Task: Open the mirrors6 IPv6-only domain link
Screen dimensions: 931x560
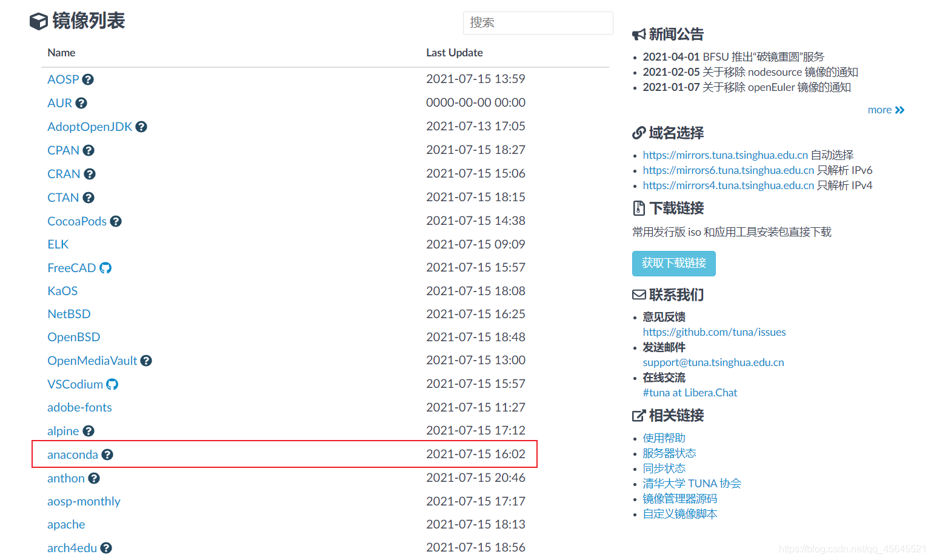Action: (x=729, y=170)
